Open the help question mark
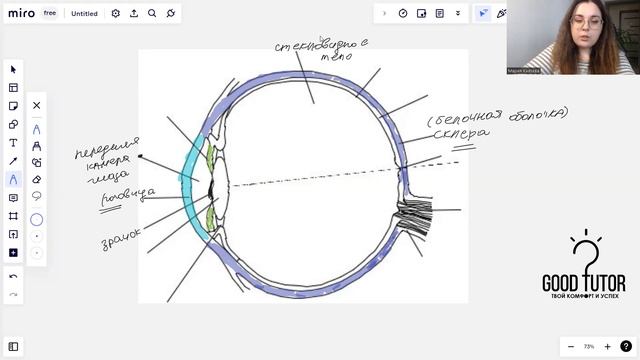Viewport: 640px width, 360px height. click(626, 347)
